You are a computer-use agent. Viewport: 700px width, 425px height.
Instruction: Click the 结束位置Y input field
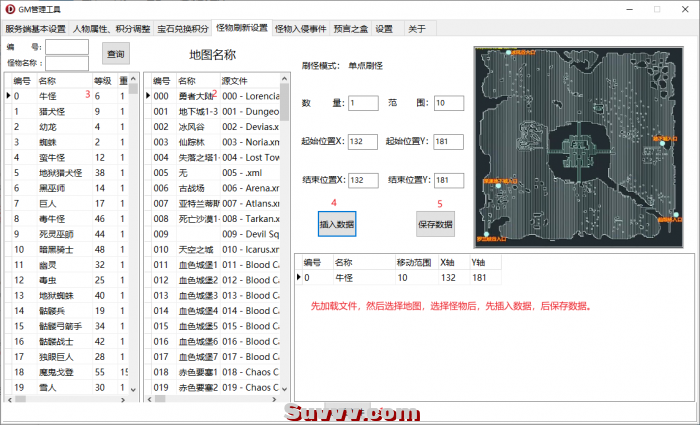pyautogui.click(x=449, y=180)
